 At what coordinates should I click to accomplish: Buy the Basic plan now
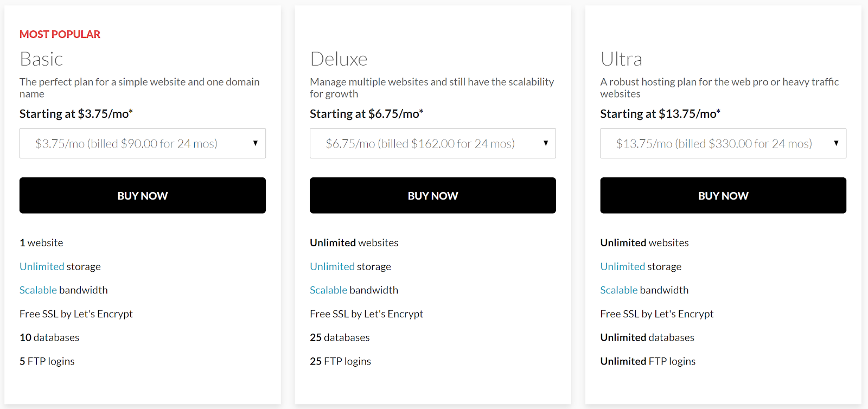click(x=143, y=195)
